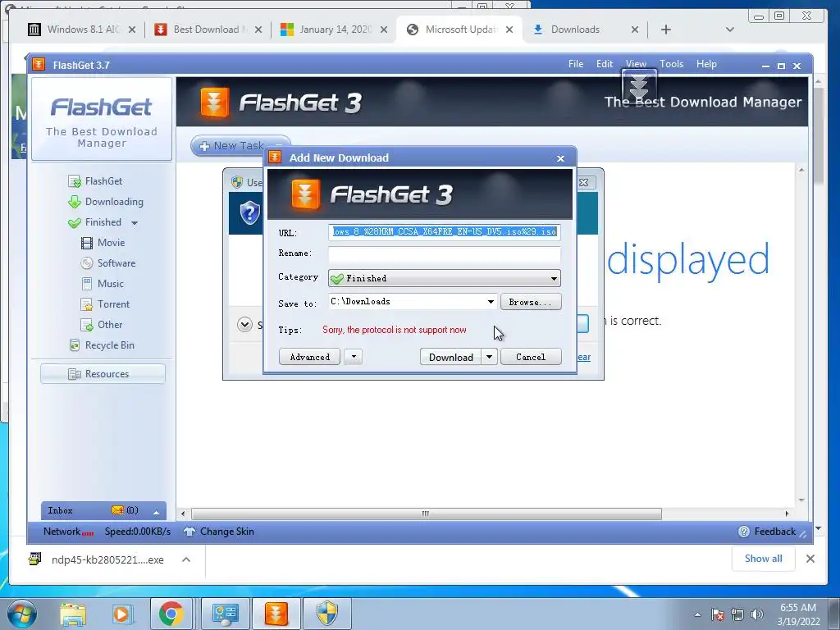Screen dimensions: 840x630
Task: Click the Action Center flag tray icon
Action: 718,614
